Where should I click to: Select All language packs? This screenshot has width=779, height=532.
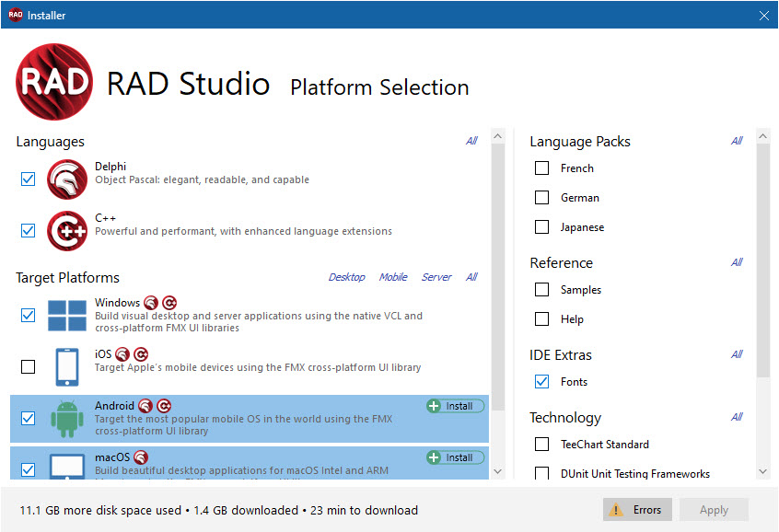tap(737, 141)
